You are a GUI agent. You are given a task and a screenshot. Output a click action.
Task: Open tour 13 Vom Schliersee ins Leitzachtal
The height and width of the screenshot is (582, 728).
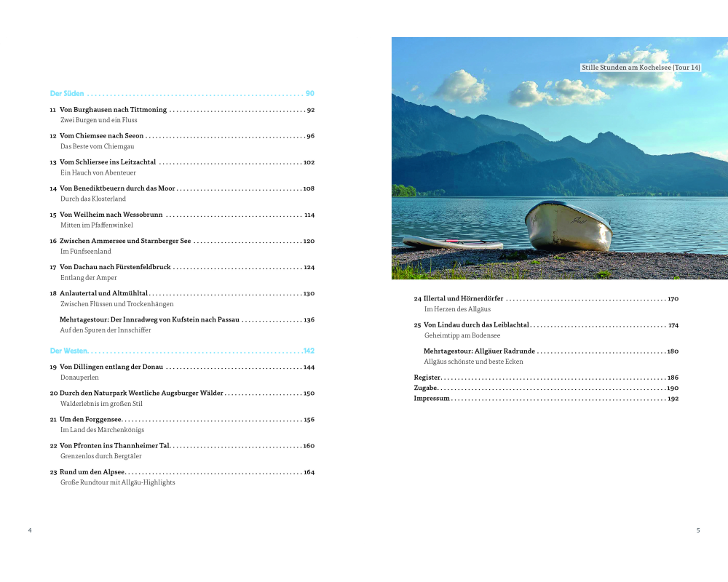[108, 162]
